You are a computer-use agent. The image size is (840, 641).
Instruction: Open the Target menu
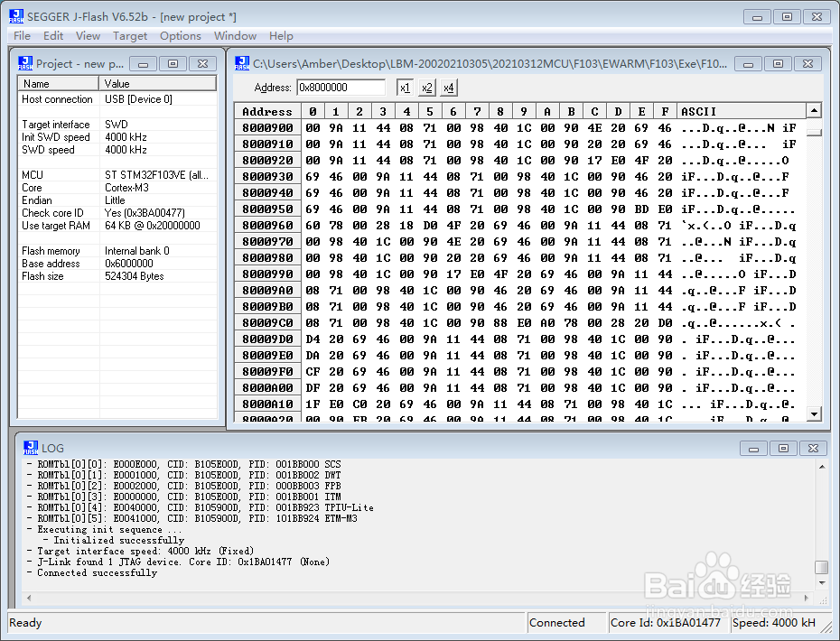point(130,36)
